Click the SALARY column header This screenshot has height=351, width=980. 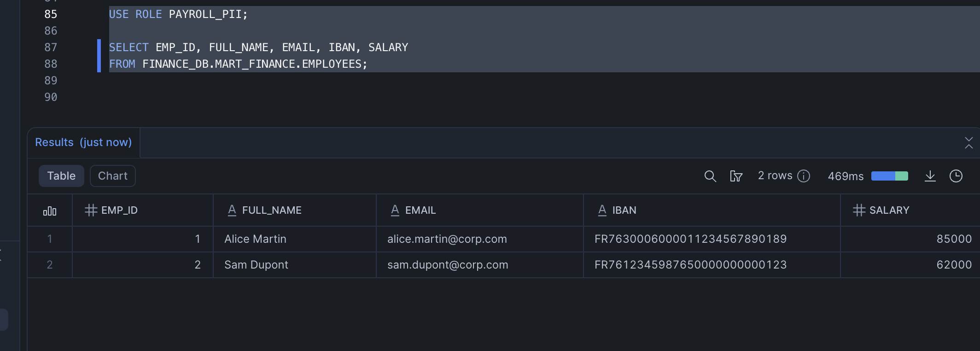click(889, 211)
